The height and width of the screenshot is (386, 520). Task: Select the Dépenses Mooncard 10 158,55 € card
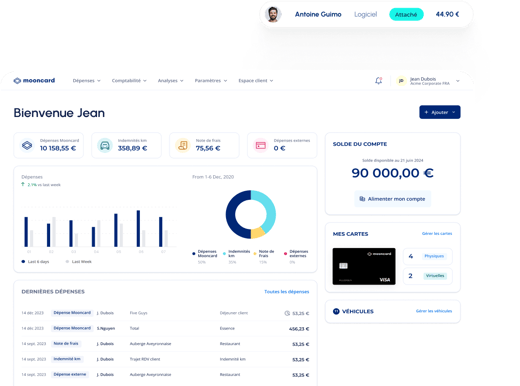[48, 145]
